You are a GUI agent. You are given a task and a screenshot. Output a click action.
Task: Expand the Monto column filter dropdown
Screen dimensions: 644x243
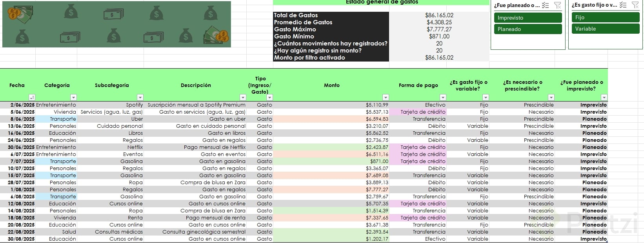[x=386, y=97]
